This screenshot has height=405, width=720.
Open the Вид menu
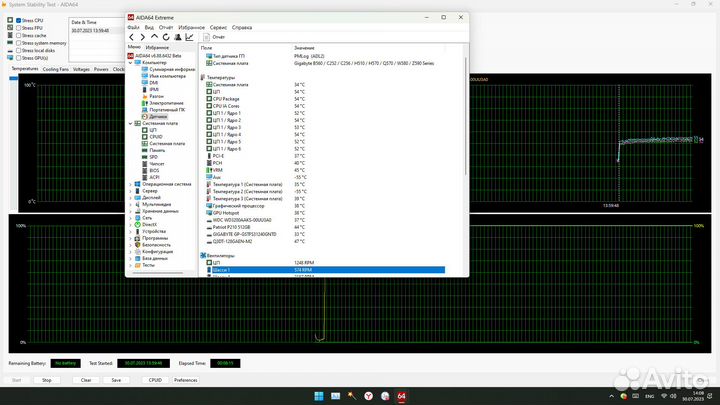click(x=149, y=28)
